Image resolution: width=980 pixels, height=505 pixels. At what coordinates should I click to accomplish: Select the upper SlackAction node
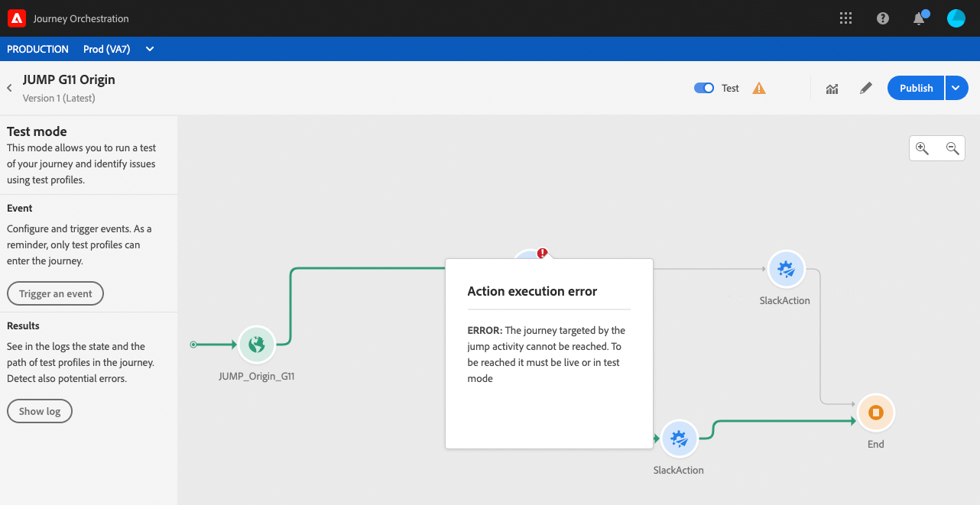pyautogui.click(x=786, y=269)
